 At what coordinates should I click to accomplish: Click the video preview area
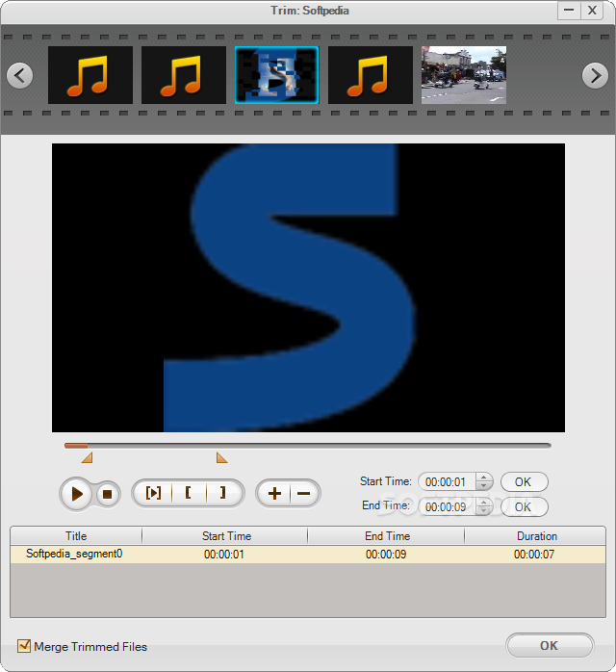coord(308,288)
